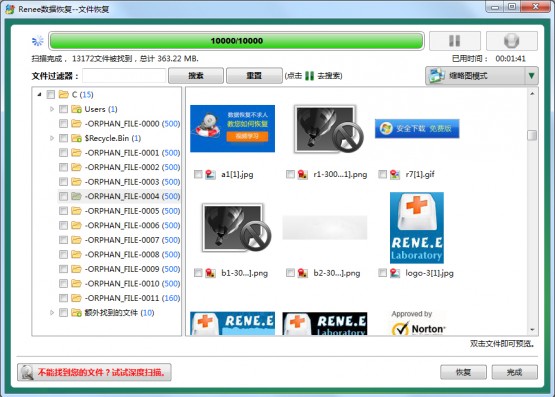Click the r7[1].gif file type icon
Image resolution: width=555 pixels, height=397 pixels.
click(395, 174)
